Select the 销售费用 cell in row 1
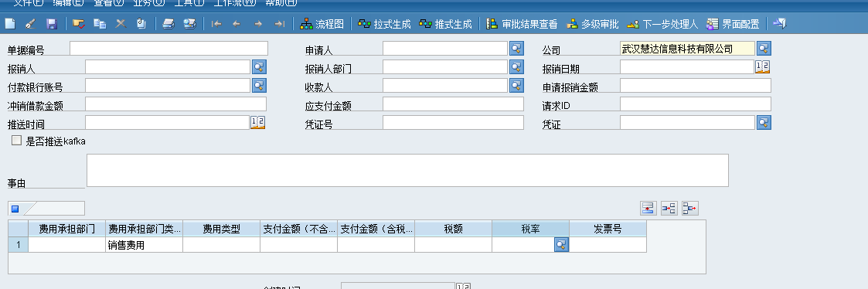 point(145,245)
